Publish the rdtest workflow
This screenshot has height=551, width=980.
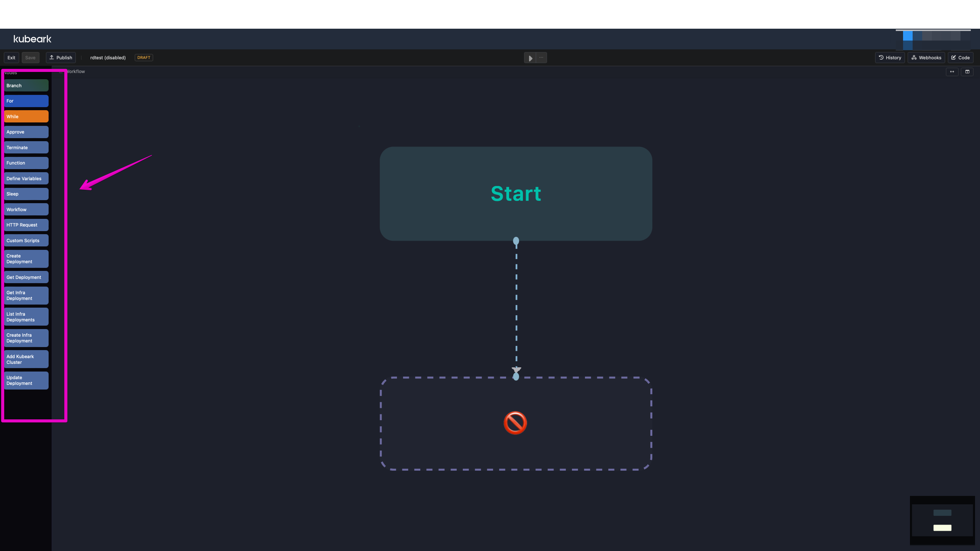[x=60, y=57]
